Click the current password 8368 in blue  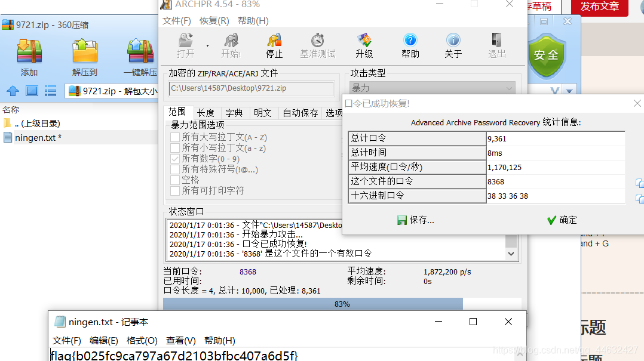coord(248,271)
